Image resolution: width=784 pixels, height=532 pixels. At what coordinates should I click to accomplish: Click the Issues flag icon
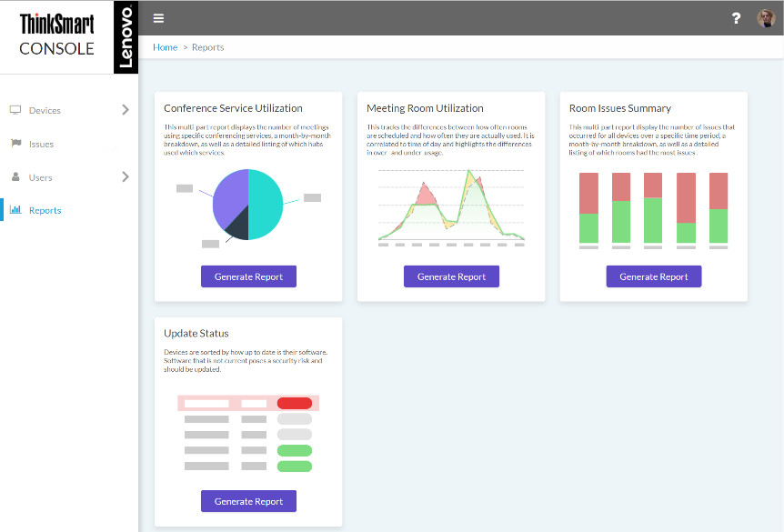(16, 144)
